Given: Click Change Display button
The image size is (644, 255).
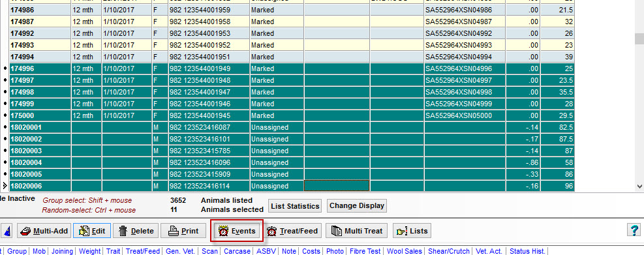Looking at the screenshot, I should (x=356, y=205).
